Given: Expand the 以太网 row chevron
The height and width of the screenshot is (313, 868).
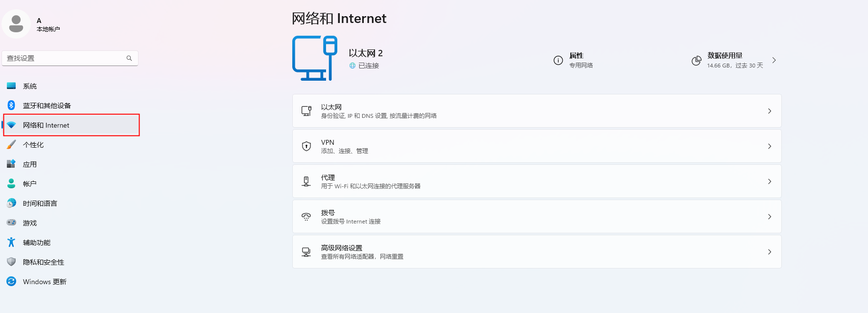Looking at the screenshot, I should coord(769,111).
